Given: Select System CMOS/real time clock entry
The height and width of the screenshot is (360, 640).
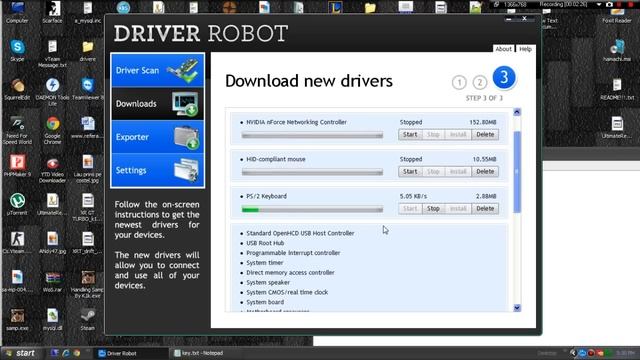Looking at the screenshot, I should point(287,292).
